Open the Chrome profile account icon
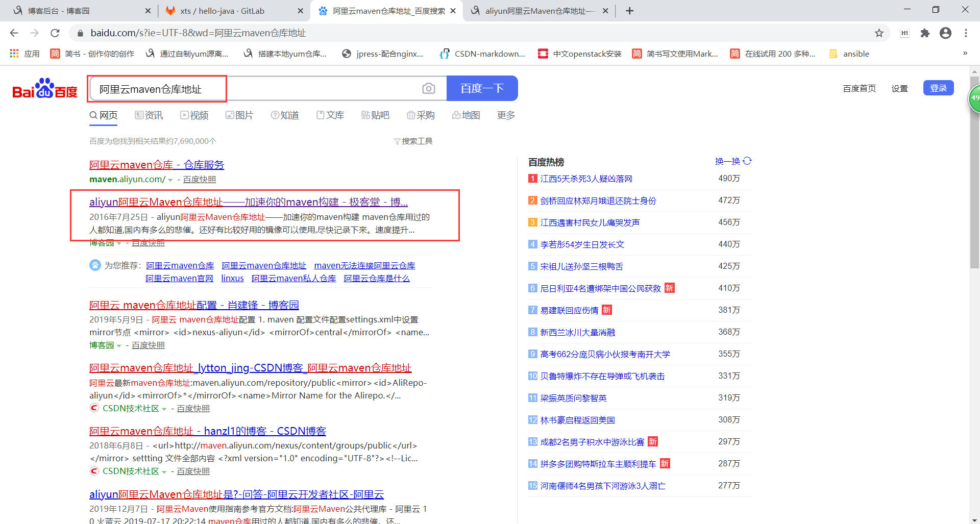980x524 pixels. (x=945, y=33)
